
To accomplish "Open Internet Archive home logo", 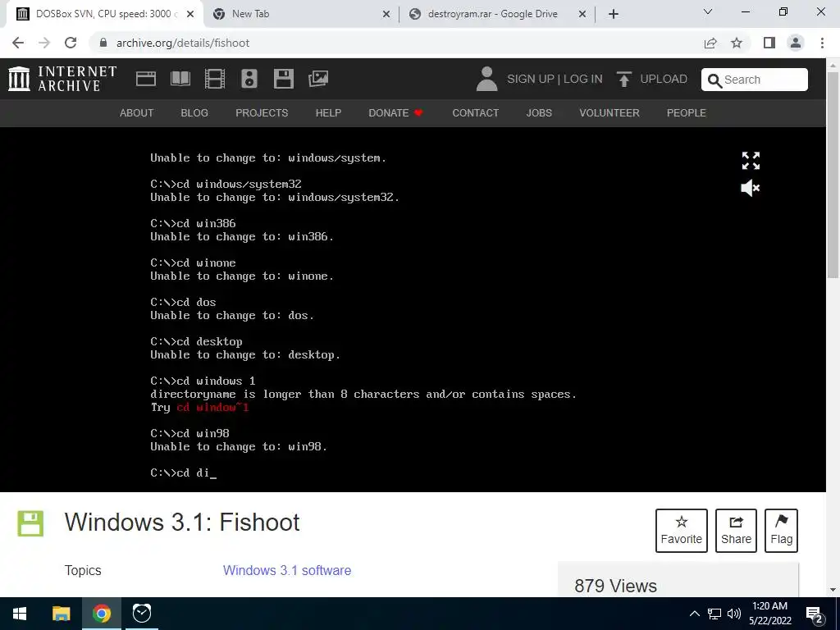I will click(62, 79).
